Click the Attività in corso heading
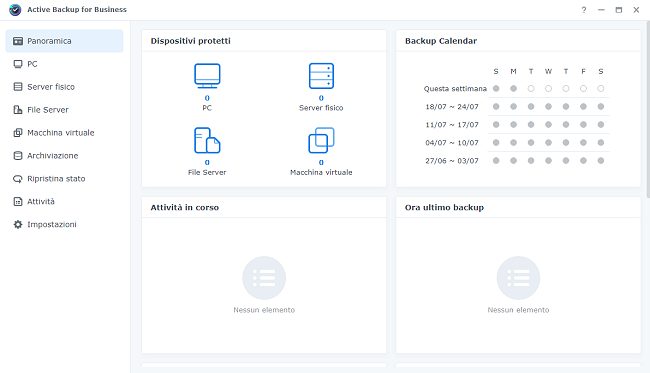The image size is (650, 373). click(184, 207)
